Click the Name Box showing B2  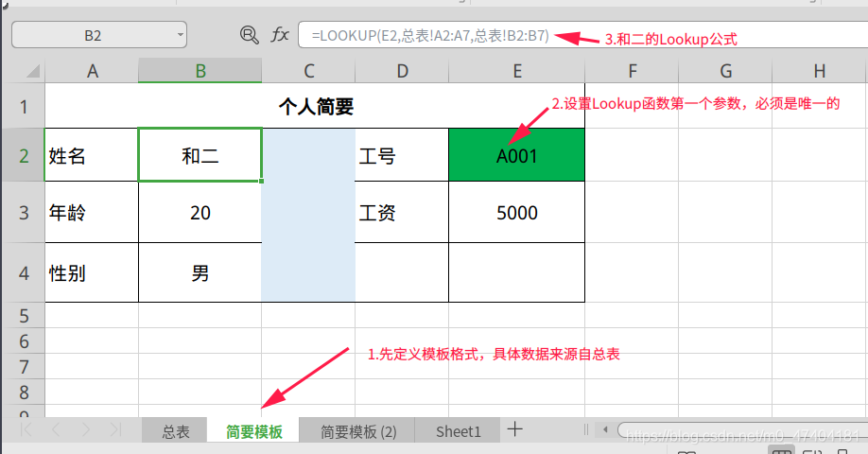93,35
